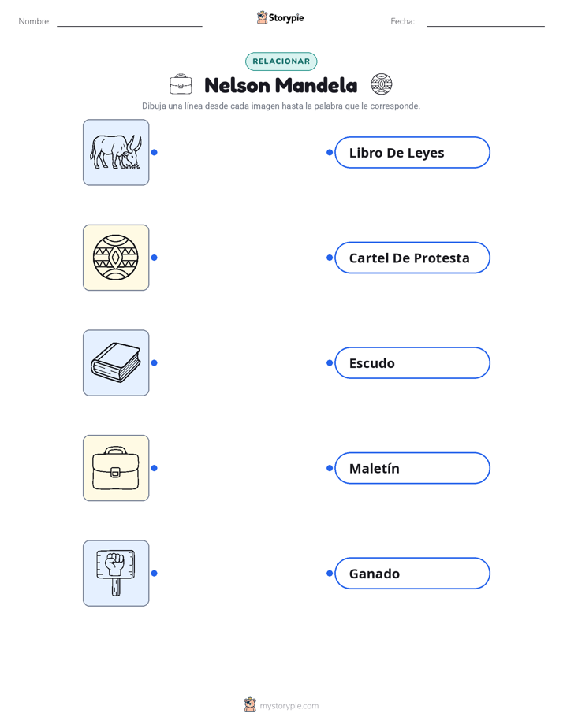
Task: Click the law book picture card
Action: point(116,362)
